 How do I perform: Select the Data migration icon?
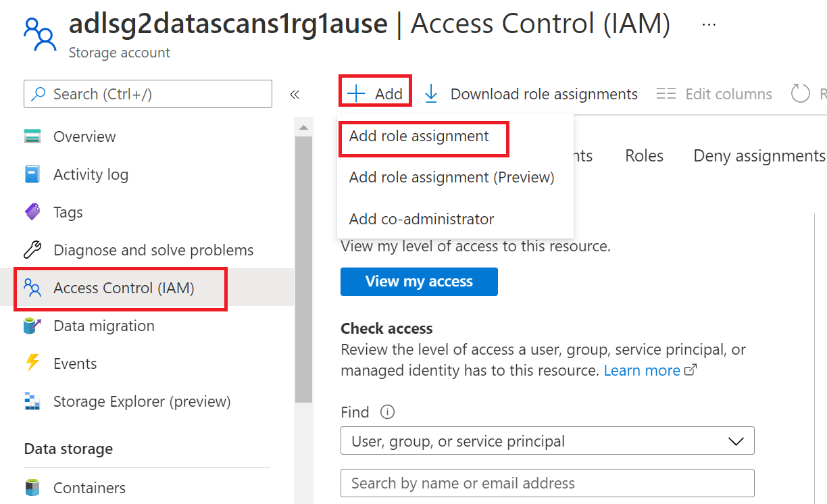pos(32,326)
